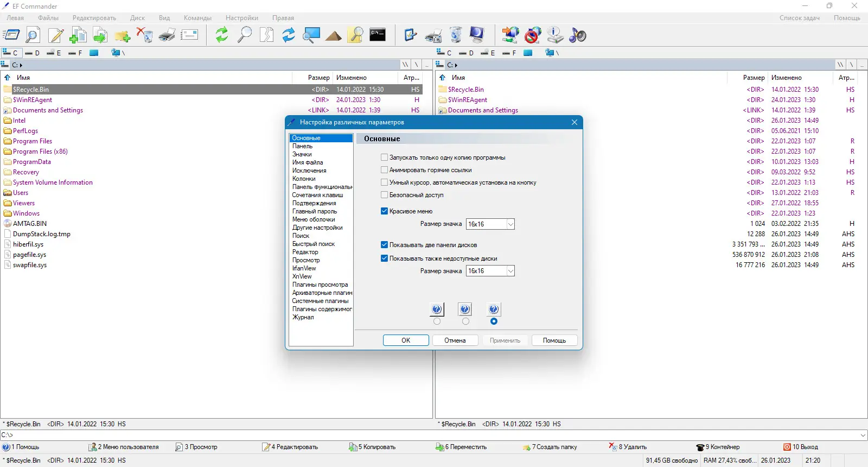Select drive E in right drive bar
Viewport: 868px width, 467px height.
488,53
